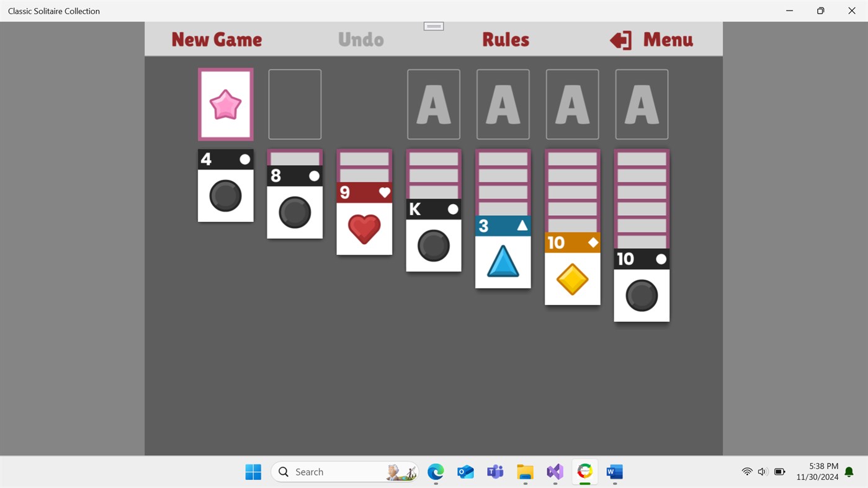This screenshot has width=868, height=488.
Task: Open the notification bell in system tray
Action: (848, 471)
